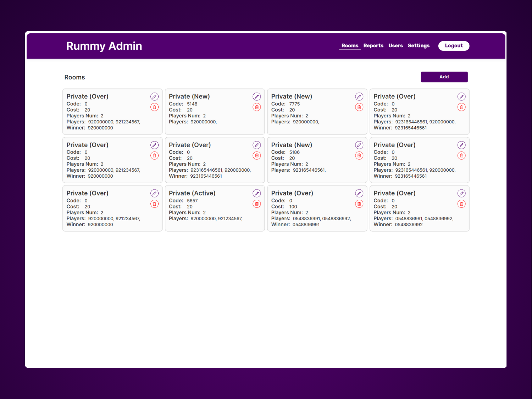Go to the Reports page
The height and width of the screenshot is (399, 532).
click(x=373, y=46)
